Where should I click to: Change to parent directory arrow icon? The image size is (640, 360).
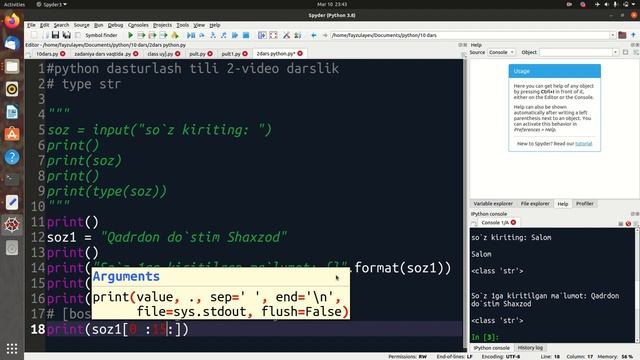click(633, 35)
